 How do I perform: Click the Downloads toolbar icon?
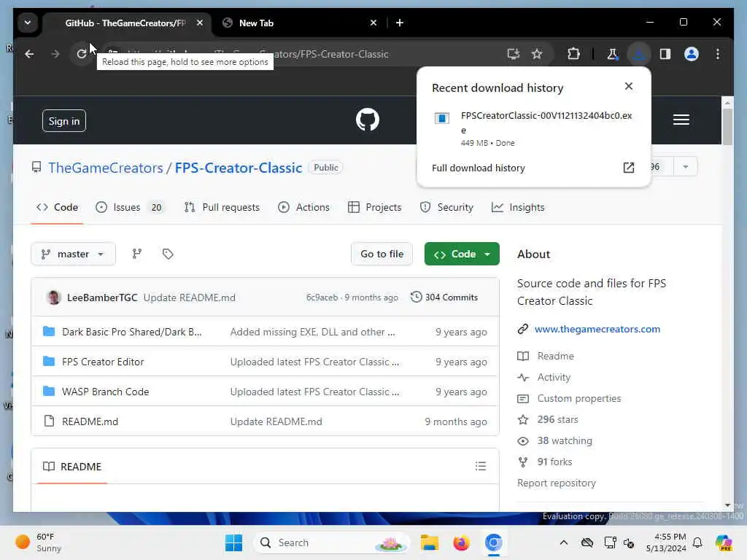tap(638, 54)
